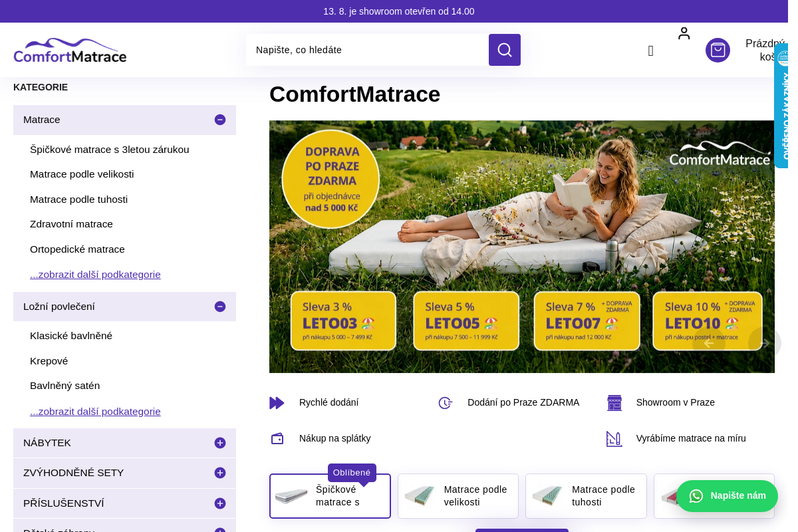Click the Dodání po Praze ZDARMA clock icon
798x532 pixels.
[446, 403]
